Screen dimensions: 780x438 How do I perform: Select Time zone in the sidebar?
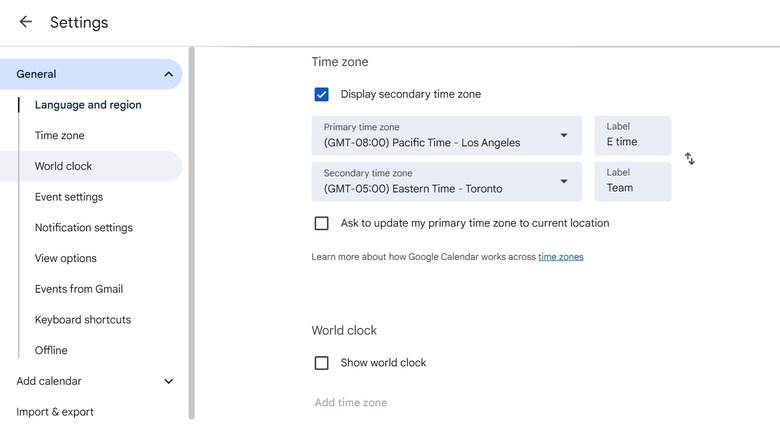pos(60,136)
